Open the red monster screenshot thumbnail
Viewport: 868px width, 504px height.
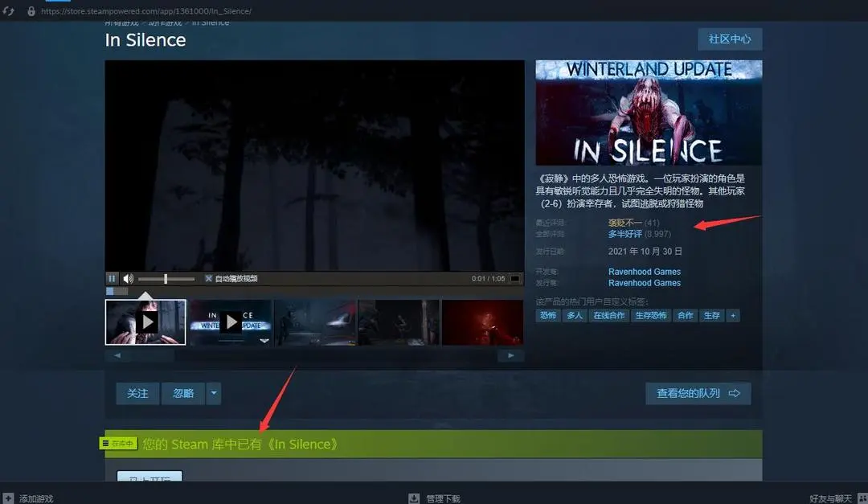482,322
